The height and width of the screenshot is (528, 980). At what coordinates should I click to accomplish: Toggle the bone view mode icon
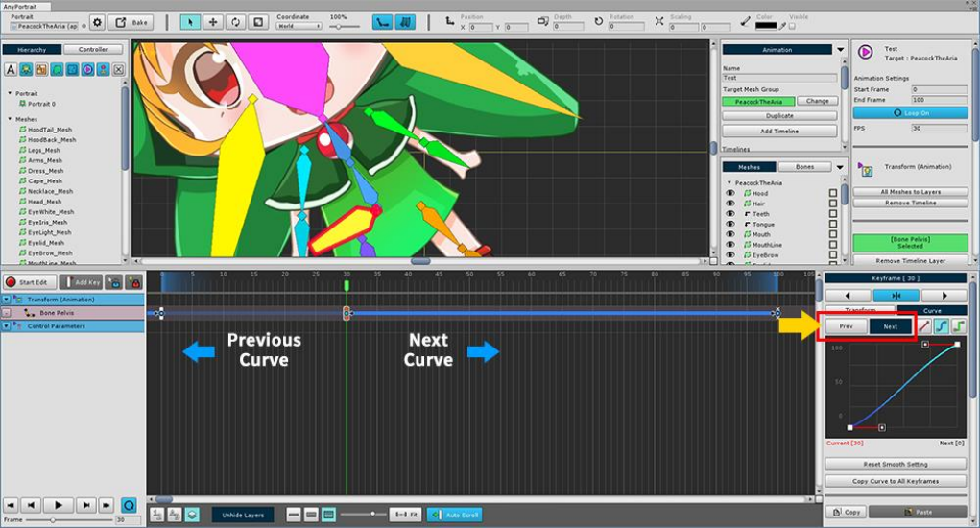pyautogui.click(x=382, y=22)
